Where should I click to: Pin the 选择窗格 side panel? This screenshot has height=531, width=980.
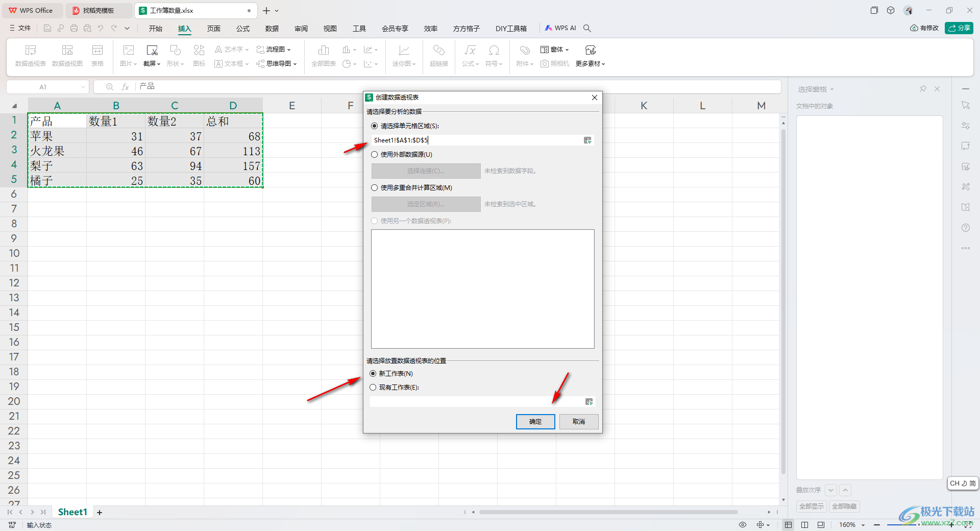(x=923, y=89)
